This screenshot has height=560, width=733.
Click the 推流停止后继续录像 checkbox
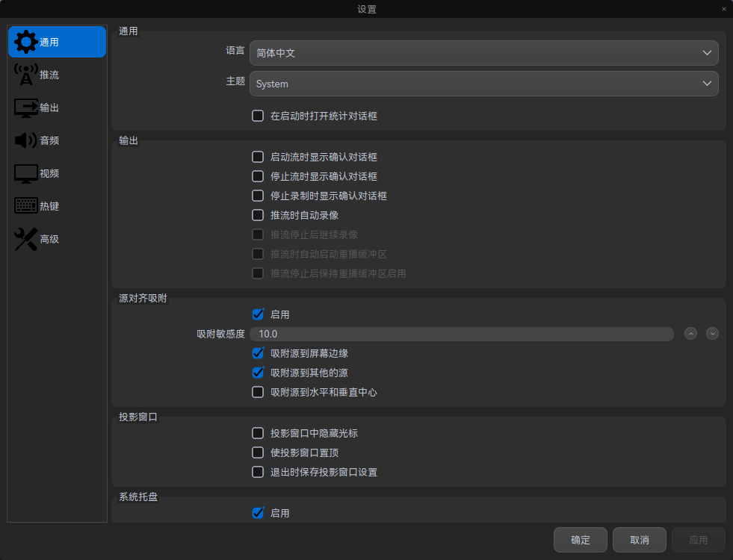[258, 234]
